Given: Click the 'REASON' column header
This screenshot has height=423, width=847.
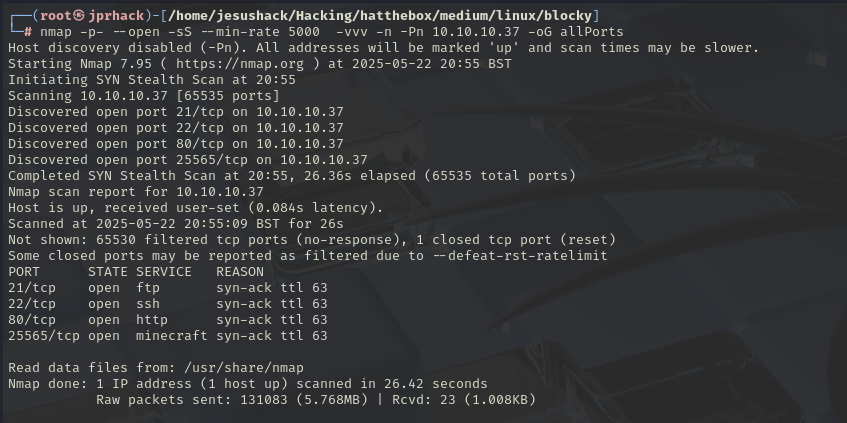Looking at the screenshot, I should point(240,272).
